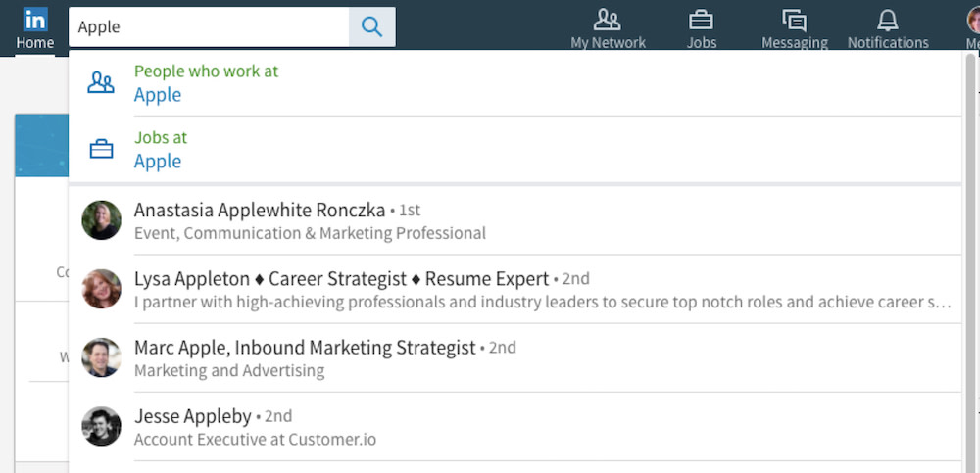The width and height of the screenshot is (980, 473).
Task: Open the Notifications bell icon
Action: point(887,19)
